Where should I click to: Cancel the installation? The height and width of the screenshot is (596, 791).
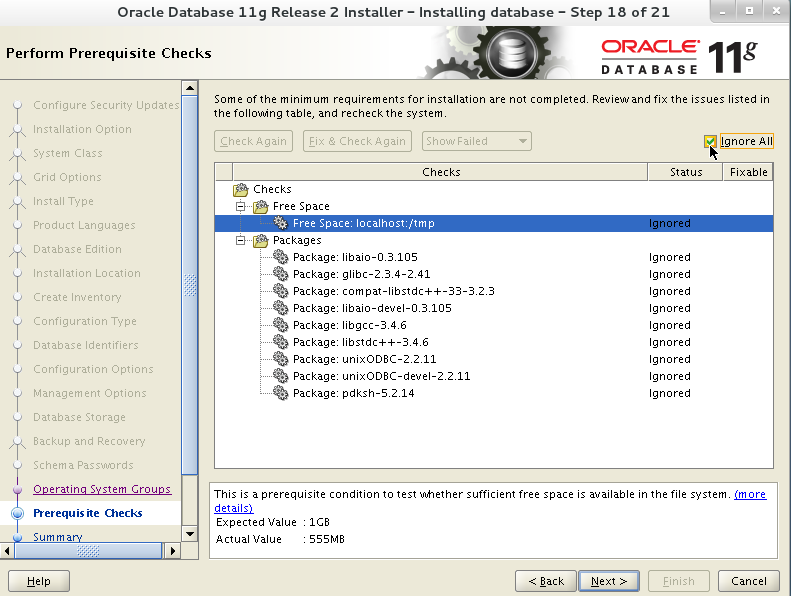click(x=749, y=581)
